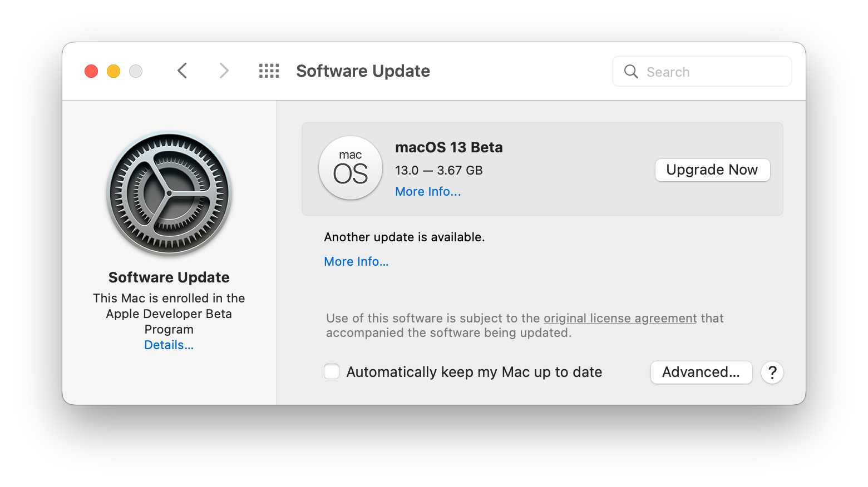This screenshot has width=868, height=487.
Task: Click the round macOS logo icon
Action: [351, 168]
